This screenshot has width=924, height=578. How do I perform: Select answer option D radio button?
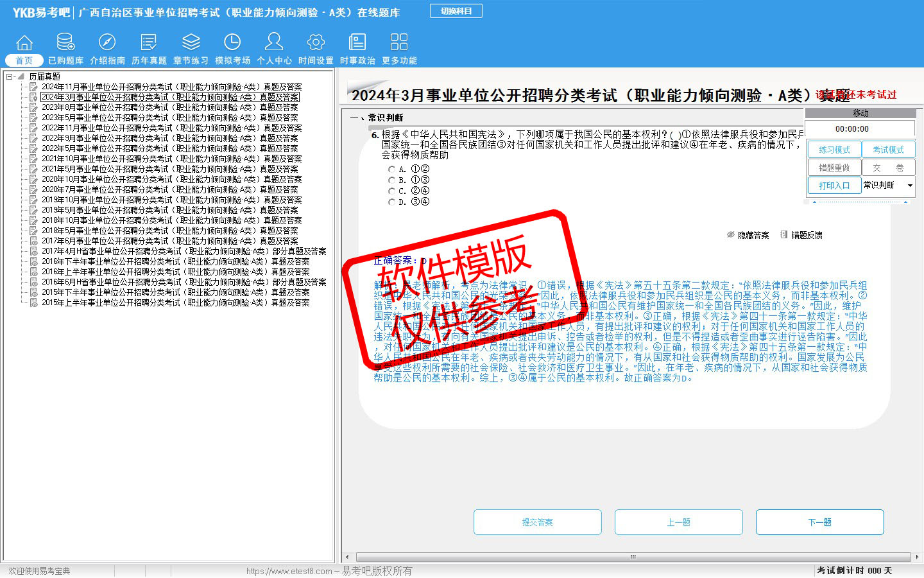point(391,202)
